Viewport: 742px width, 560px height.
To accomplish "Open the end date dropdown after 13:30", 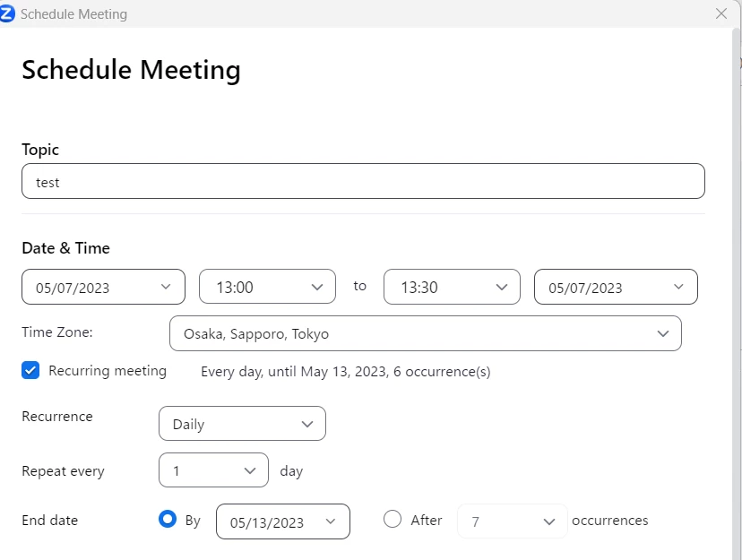I will pos(616,287).
